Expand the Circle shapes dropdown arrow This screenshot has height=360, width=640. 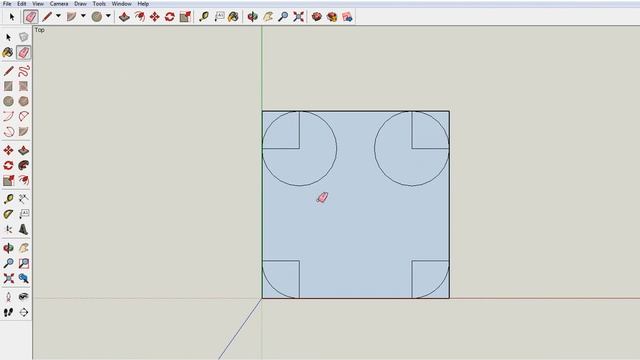pos(108,16)
